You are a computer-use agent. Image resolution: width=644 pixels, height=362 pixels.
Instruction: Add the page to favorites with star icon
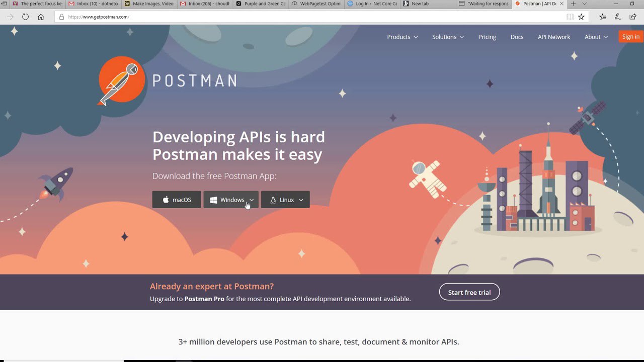click(x=581, y=17)
